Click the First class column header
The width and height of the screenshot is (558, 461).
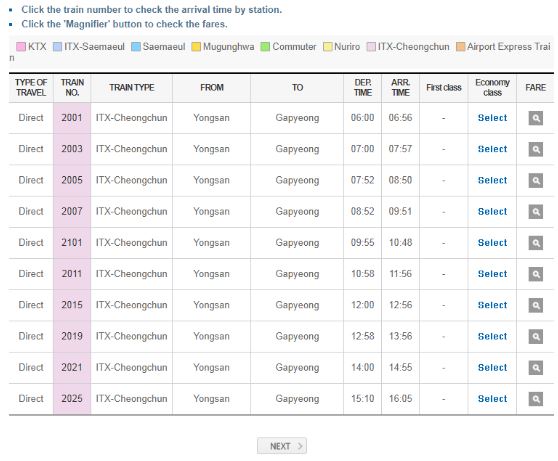[444, 88]
